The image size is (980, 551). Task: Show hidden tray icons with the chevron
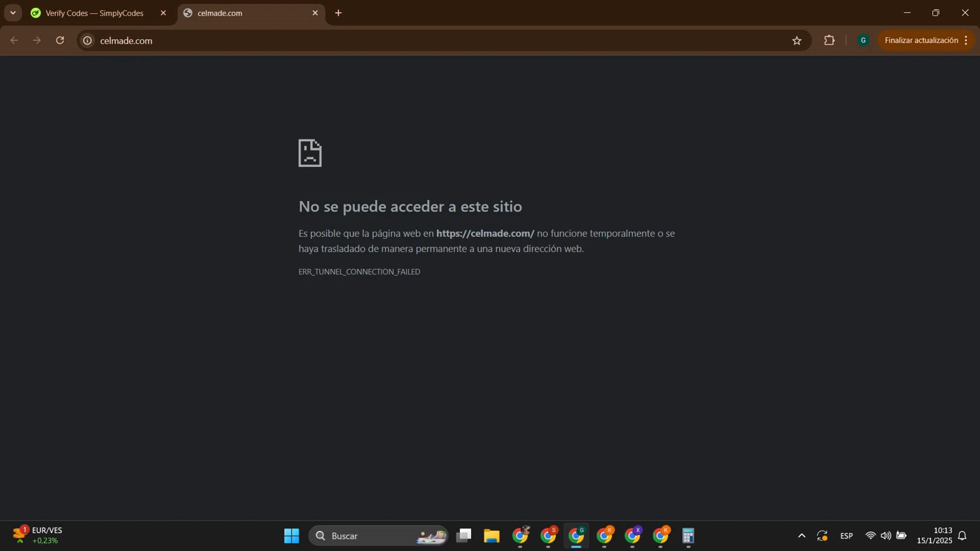802,536
